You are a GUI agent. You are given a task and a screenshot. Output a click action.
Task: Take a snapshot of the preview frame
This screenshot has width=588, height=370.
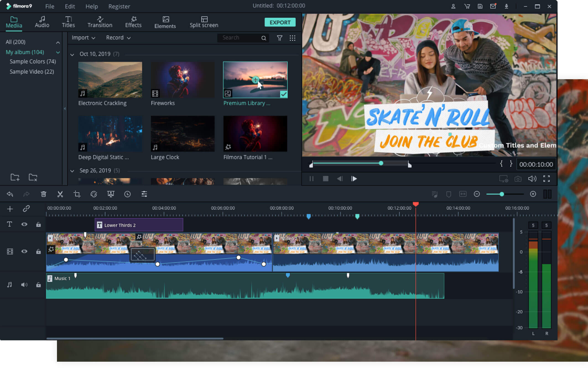click(518, 179)
